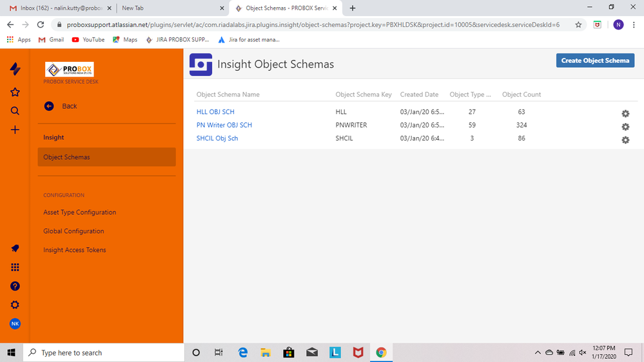Click the Back arrow icon
The height and width of the screenshot is (362, 644).
click(49, 106)
